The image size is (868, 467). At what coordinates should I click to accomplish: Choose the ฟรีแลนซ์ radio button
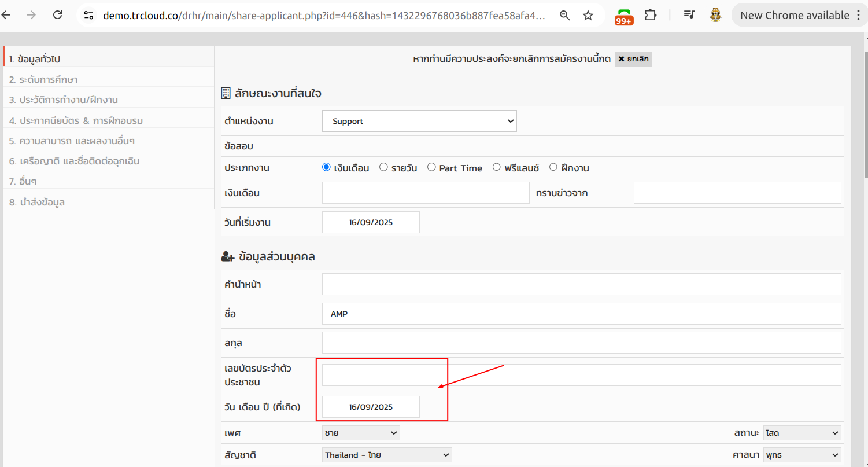pos(496,168)
